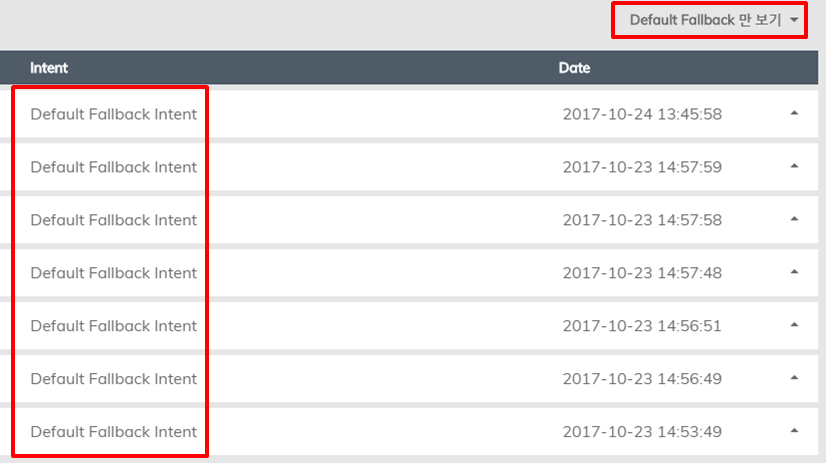The width and height of the screenshot is (826, 463).
Task: Select the Default Fallback Intent logged at 14:57:59
Action: pyautogui.click(x=113, y=167)
